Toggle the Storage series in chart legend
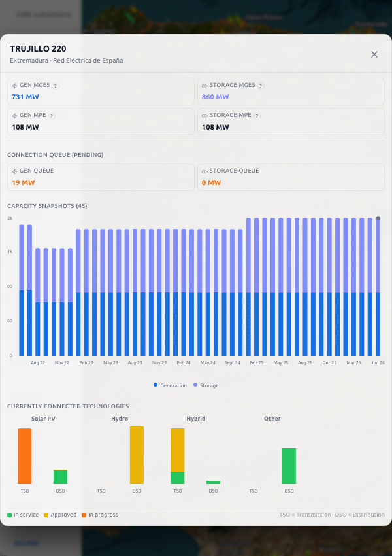The image size is (392, 556). point(206,385)
